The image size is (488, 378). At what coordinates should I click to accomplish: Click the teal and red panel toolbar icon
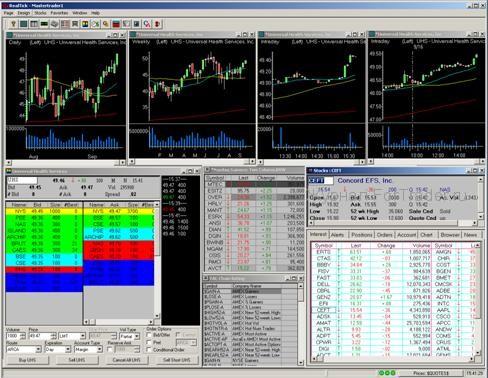coord(116,24)
